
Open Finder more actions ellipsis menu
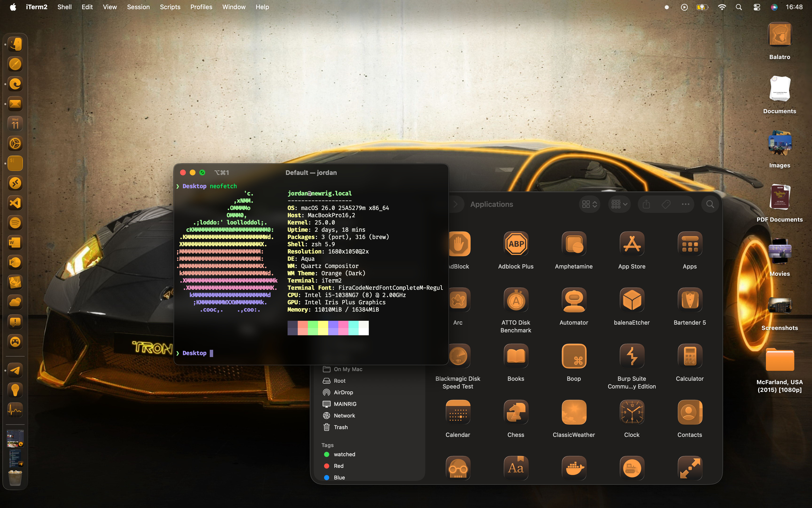tap(686, 204)
